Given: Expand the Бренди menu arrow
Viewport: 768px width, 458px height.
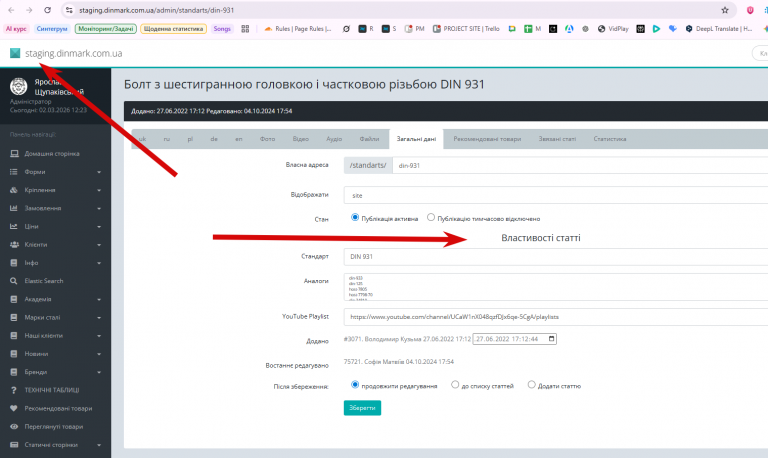Looking at the screenshot, I should (99, 373).
